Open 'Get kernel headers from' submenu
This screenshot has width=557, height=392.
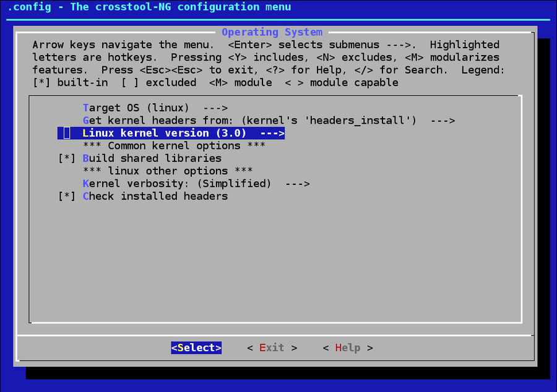point(269,121)
